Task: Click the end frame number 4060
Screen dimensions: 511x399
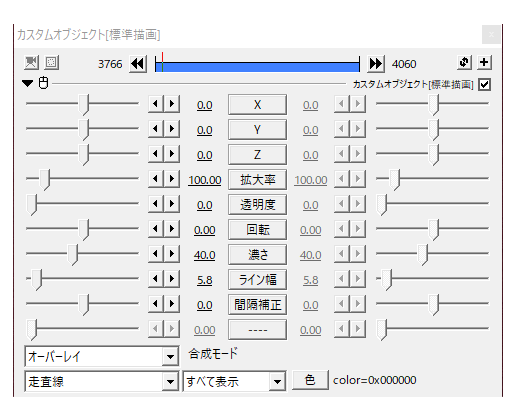Action: pos(404,64)
